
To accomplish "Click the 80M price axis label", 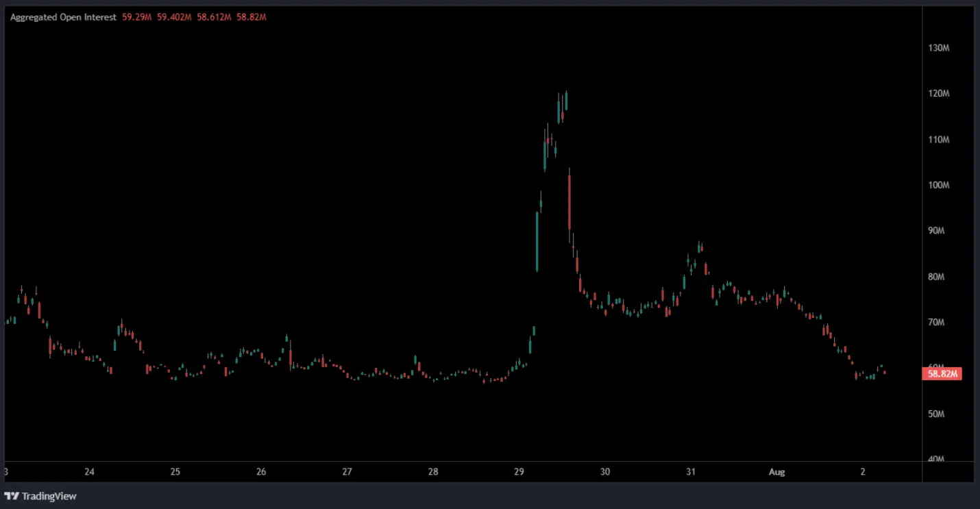I will (x=936, y=277).
